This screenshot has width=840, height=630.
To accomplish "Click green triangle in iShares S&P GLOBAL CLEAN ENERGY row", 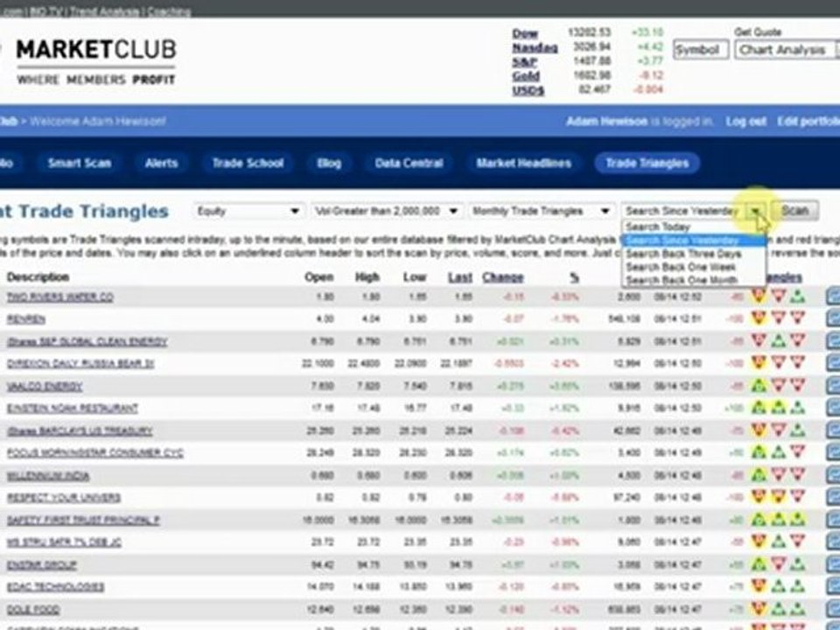I will (779, 340).
